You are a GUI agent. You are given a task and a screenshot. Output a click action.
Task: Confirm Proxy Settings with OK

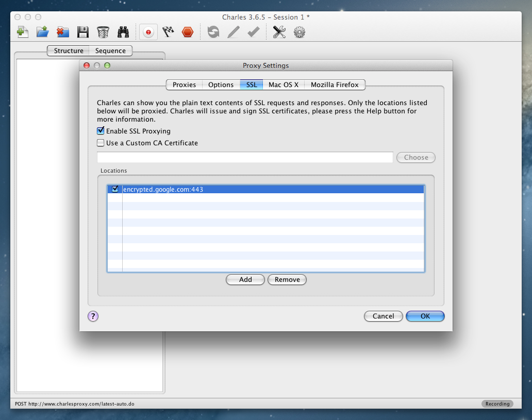(x=425, y=316)
